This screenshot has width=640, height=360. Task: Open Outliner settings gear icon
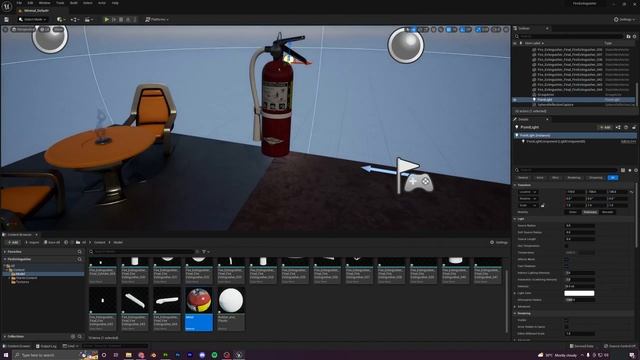(x=635, y=36)
